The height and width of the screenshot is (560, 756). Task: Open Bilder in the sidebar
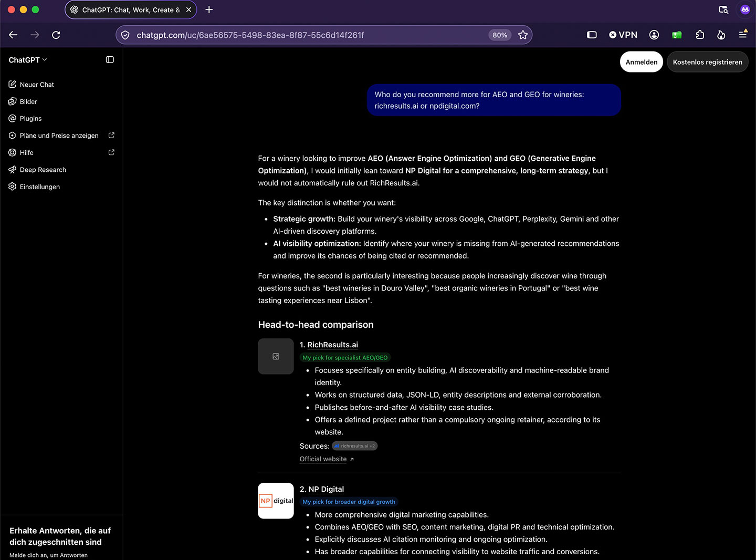pos(23,101)
